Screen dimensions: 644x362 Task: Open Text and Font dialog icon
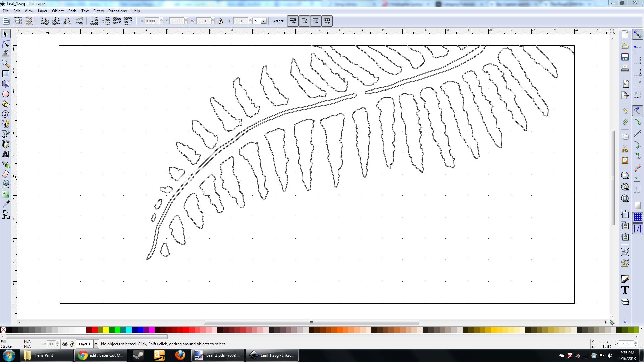[625, 290]
